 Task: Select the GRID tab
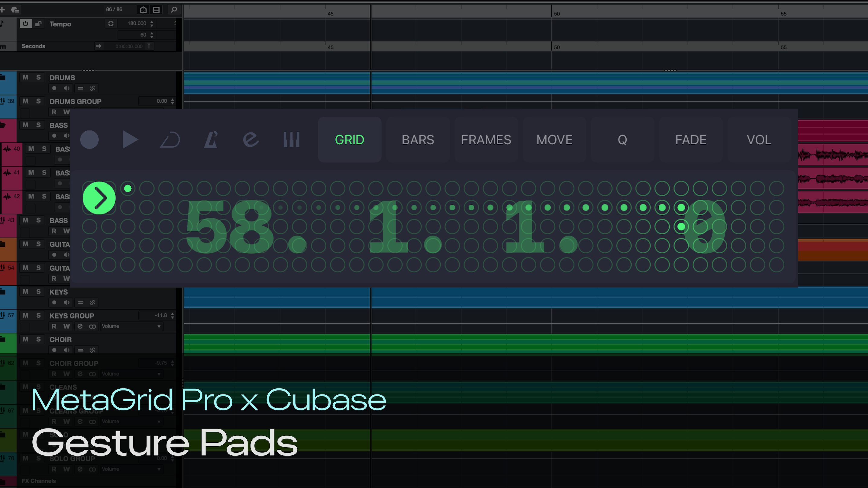pyautogui.click(x=350, y=140)
